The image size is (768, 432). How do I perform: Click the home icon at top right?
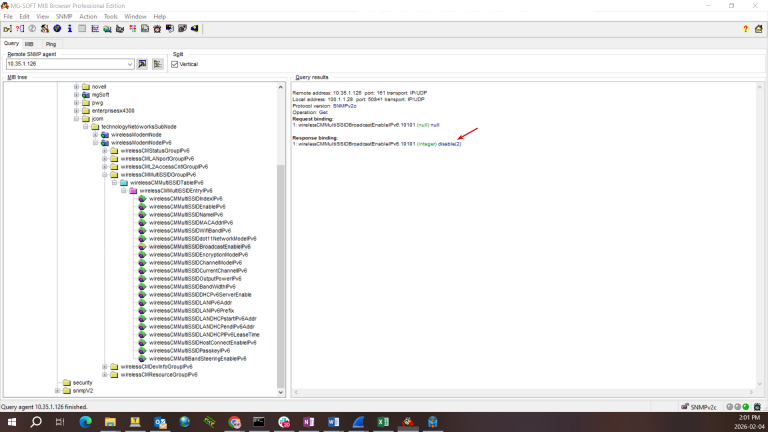click(x=758, y=29)
